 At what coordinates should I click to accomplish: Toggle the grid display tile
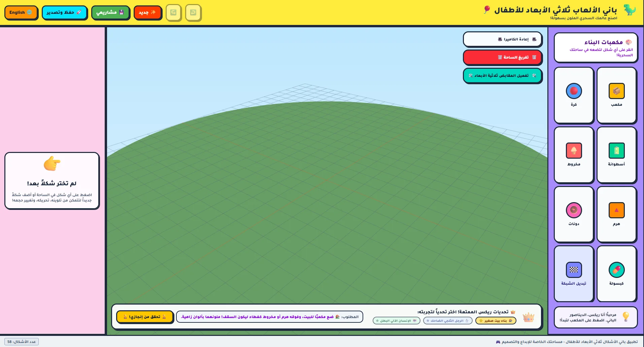click(574, 274)
